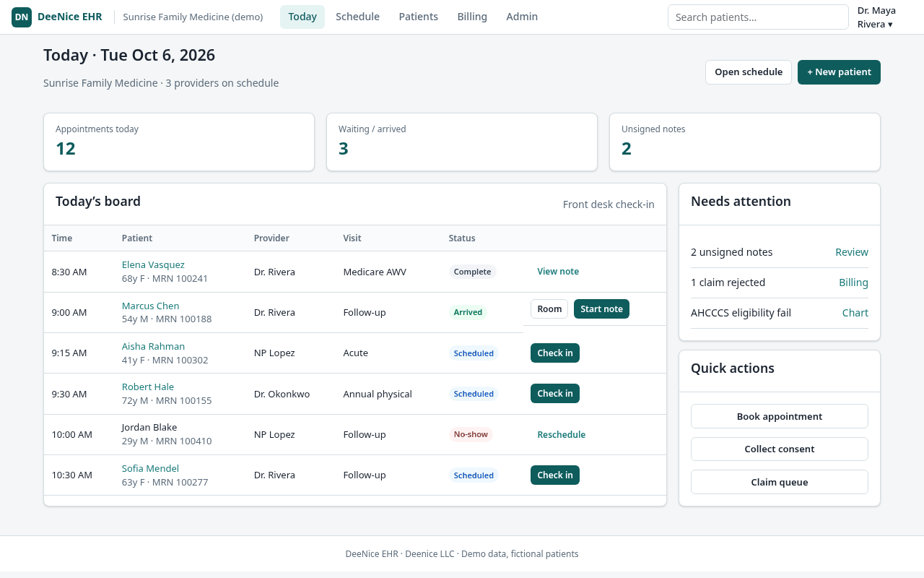The height and width of the screenshot is (578, 924).
Task: Click the Unsigned notes summary card
Action: point(745,142)
